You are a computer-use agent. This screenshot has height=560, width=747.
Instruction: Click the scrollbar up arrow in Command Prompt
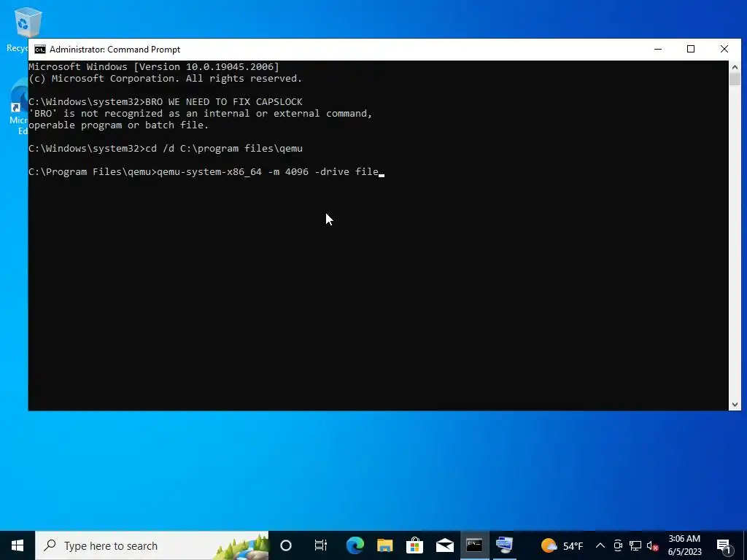(735, 66)
